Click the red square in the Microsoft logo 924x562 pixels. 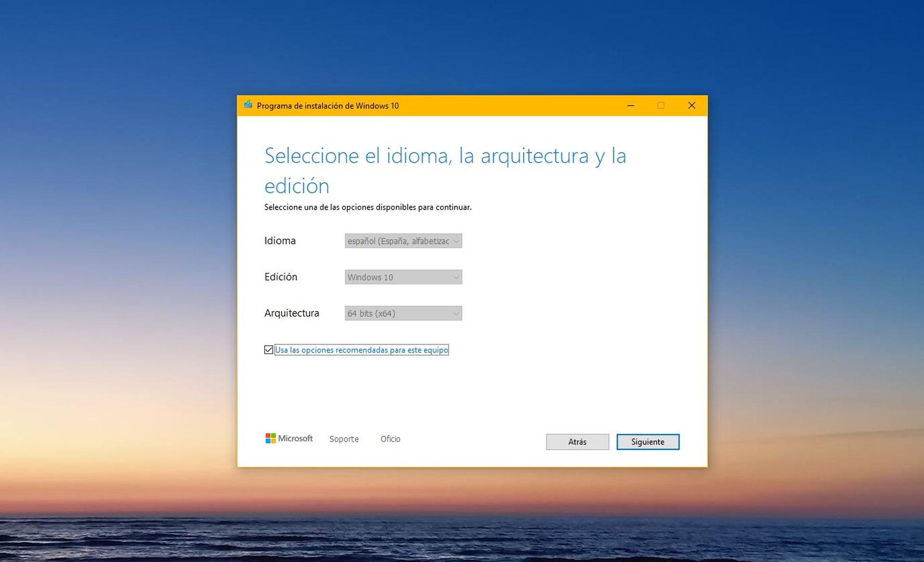(x=268, y=435)
